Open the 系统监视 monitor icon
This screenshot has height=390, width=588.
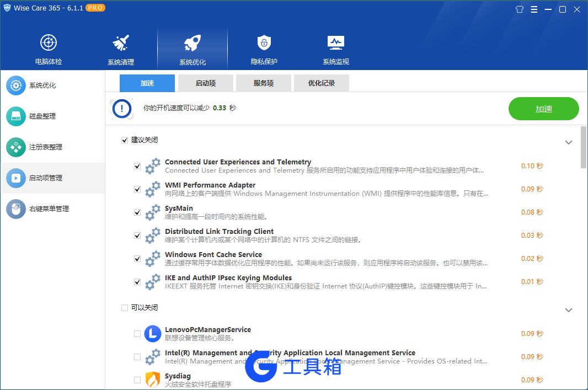pyautogui.click(x=335, y=42)
